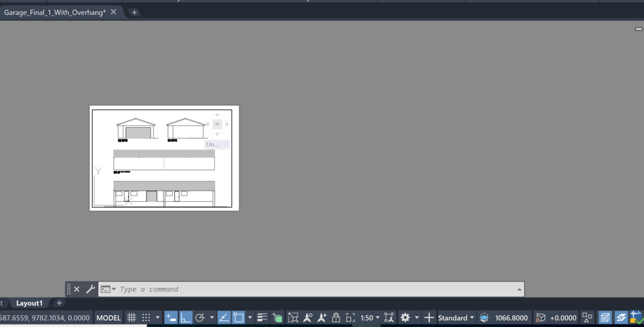The image size is (644, 327).
Task: Open the Snap mode dropdown arrow
Action: pos(158,318)
